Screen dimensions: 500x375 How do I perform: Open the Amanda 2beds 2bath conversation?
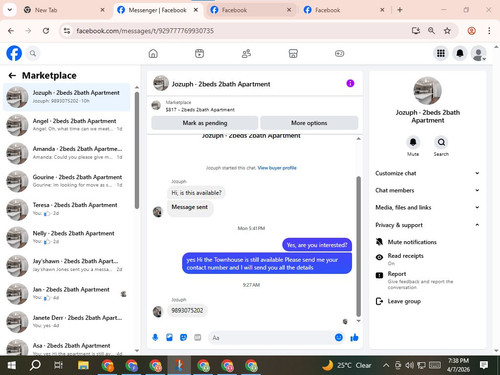pos(67,153)
